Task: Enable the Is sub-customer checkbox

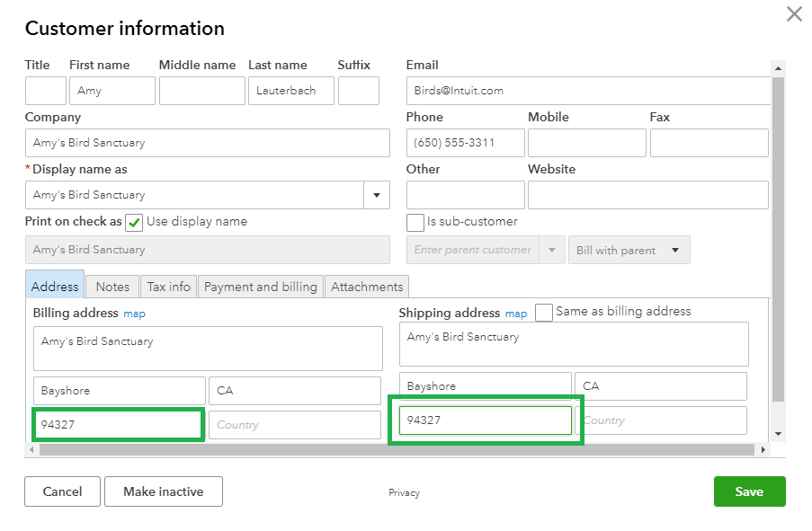Action: (415, 223)
